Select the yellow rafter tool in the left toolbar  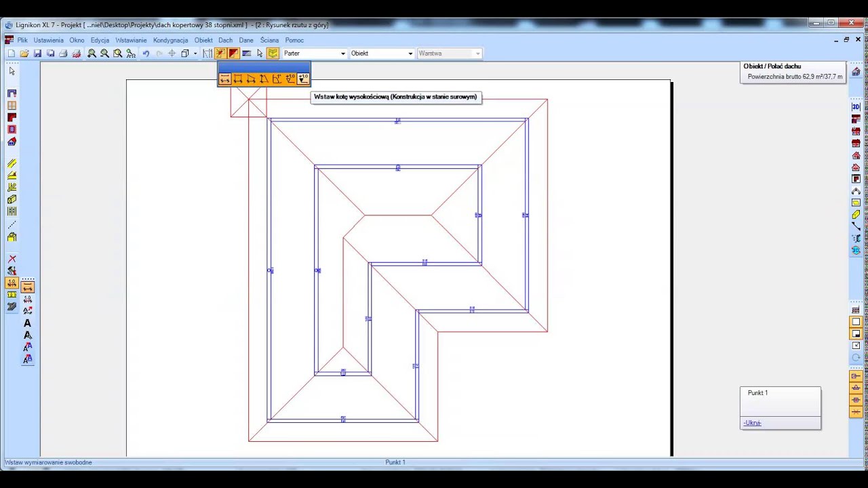pyautogui.click(x=12, y=163)
